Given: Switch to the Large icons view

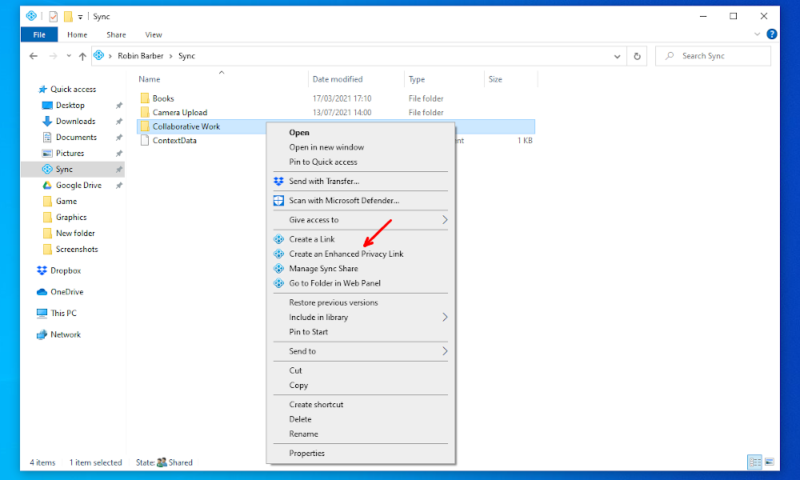Looking at the screenshot, I should (x=769, y=462).
